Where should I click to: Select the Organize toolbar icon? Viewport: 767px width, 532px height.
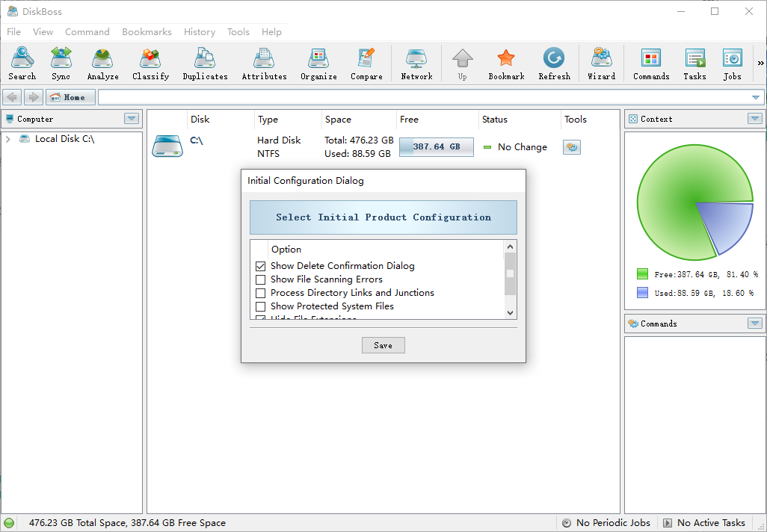pyautogui.click(x=318, y=64)
